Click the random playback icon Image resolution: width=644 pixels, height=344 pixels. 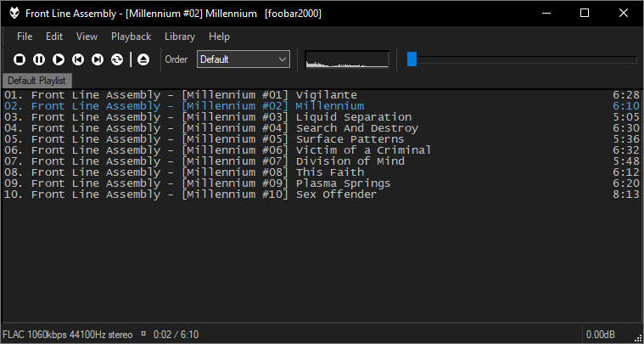(x=117, y=59)
